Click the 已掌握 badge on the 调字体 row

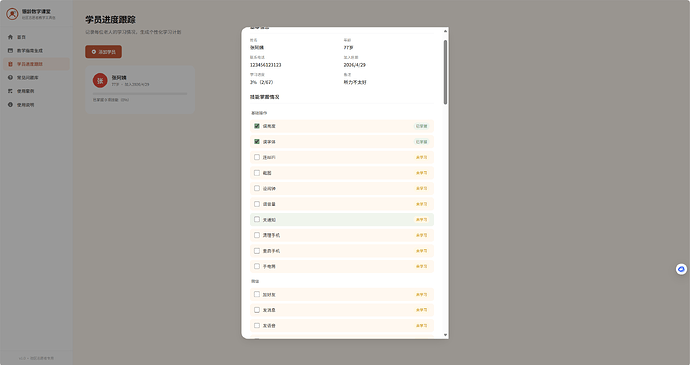[422, 142]
